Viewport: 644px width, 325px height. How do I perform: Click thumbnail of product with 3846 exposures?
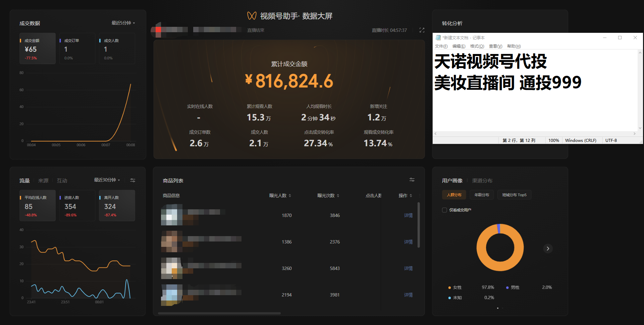tap(172, 215)
